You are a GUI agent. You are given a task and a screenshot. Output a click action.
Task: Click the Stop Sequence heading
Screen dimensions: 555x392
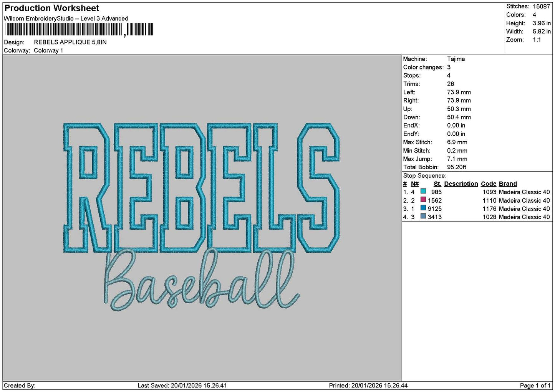(x=425, y=176)
